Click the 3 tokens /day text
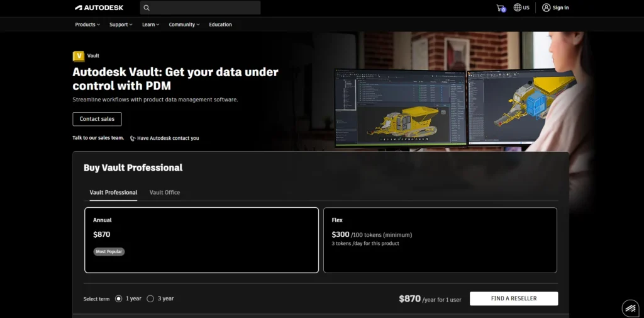The width and height of the screenshot is (644, 318). pos(365,244)
